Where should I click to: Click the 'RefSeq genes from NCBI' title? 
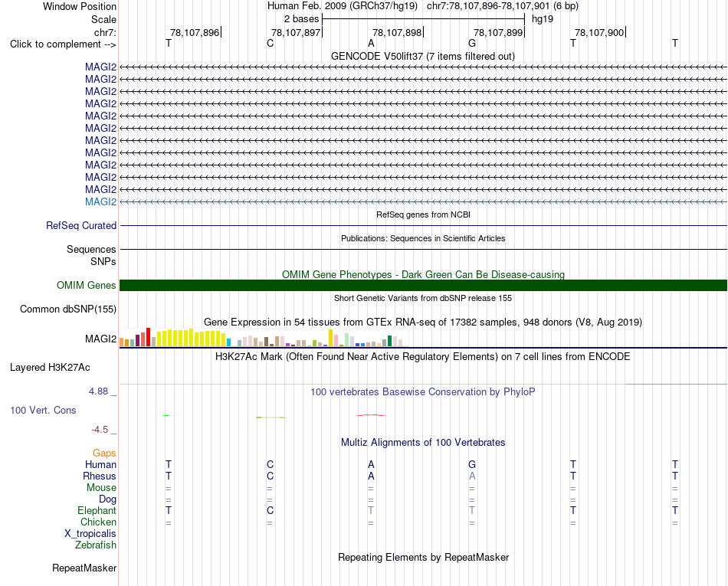(x=424, y=214)
